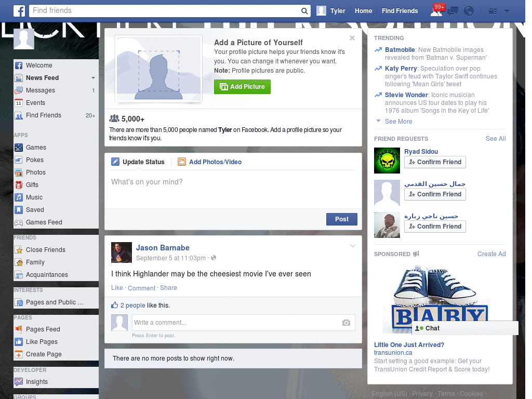Open the messages chat bubble icon
The width and height of the screenshot is (532, 399).
click(x=453, y=11)
